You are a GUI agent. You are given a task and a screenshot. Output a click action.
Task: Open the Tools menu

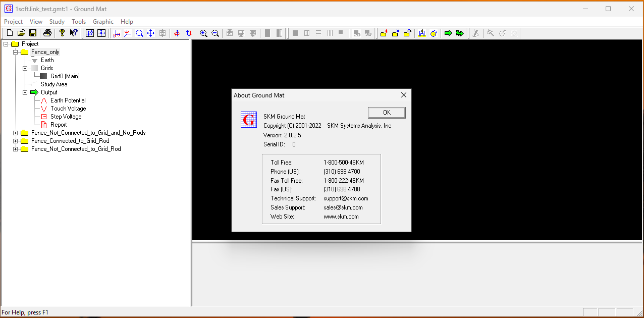click(79, 22)
